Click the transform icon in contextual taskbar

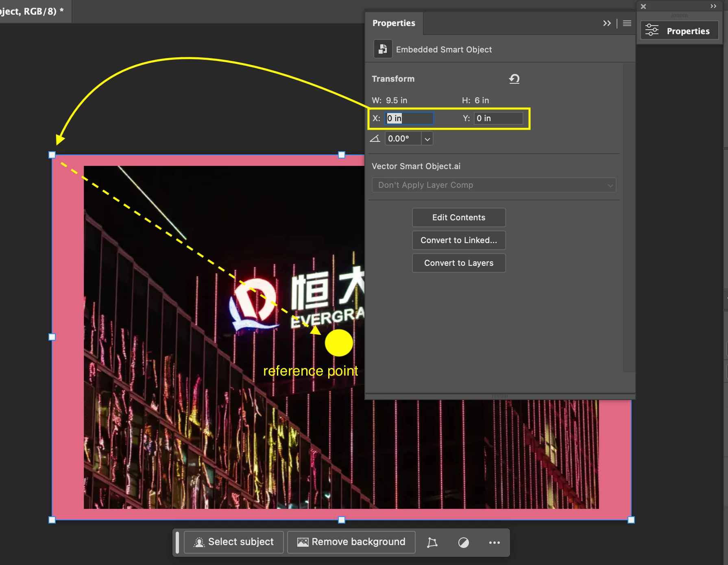(x=432, y=542)
